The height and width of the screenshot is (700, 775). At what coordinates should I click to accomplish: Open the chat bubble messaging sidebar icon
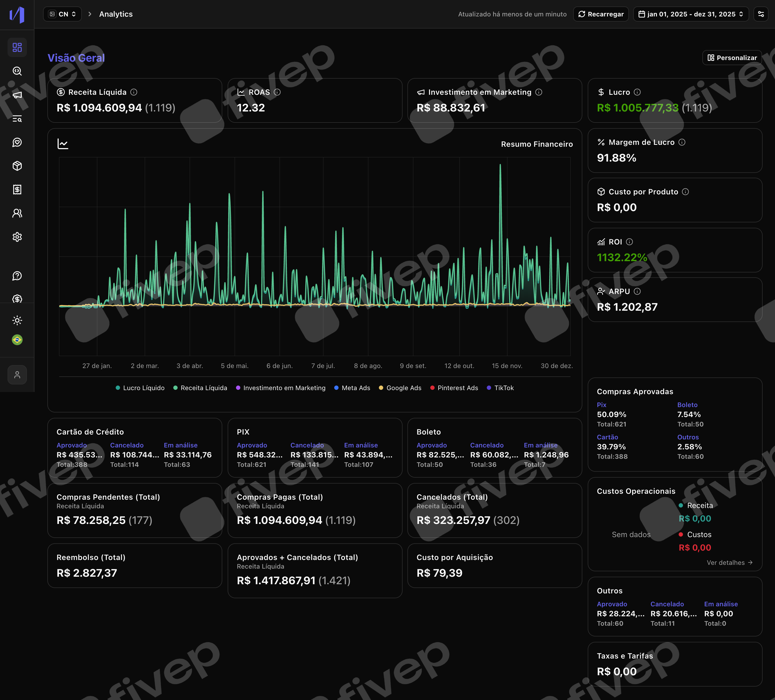(x=17, y=142)
